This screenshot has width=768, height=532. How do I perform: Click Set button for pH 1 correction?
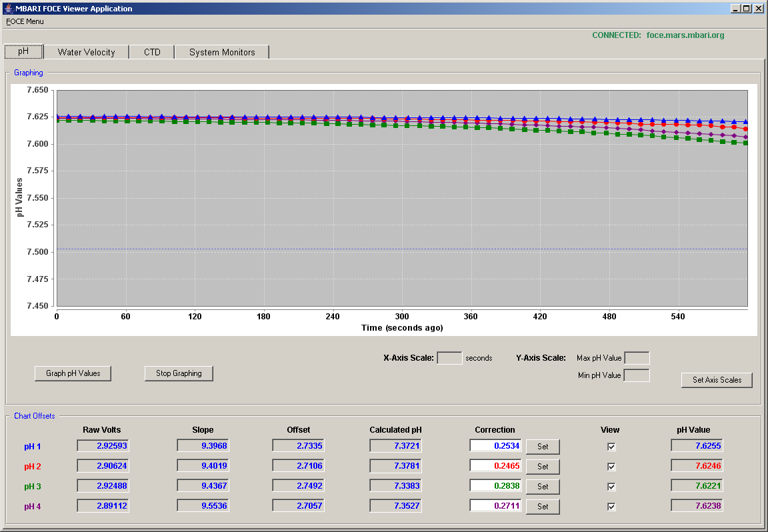[x=543, y=447]
